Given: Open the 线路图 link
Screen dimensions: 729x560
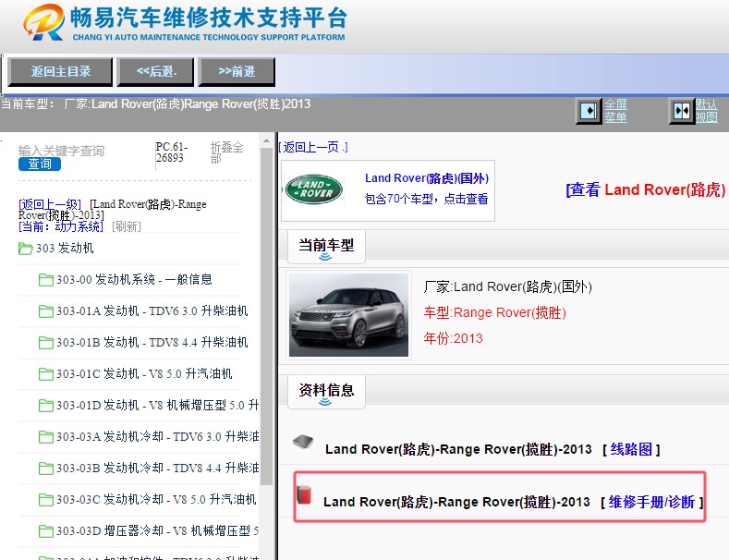Looking at the screenshot, I should pyautogui.click(x=631, y=449).
